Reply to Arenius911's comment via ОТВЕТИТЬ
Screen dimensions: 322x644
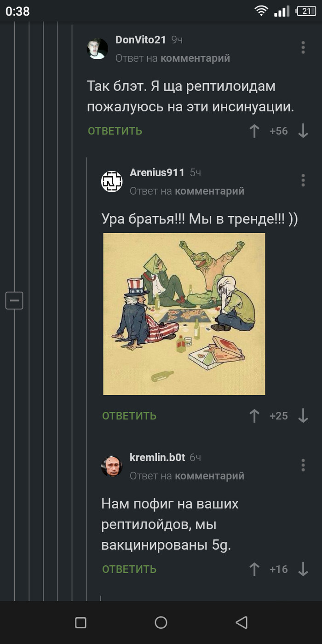[129, 416]
